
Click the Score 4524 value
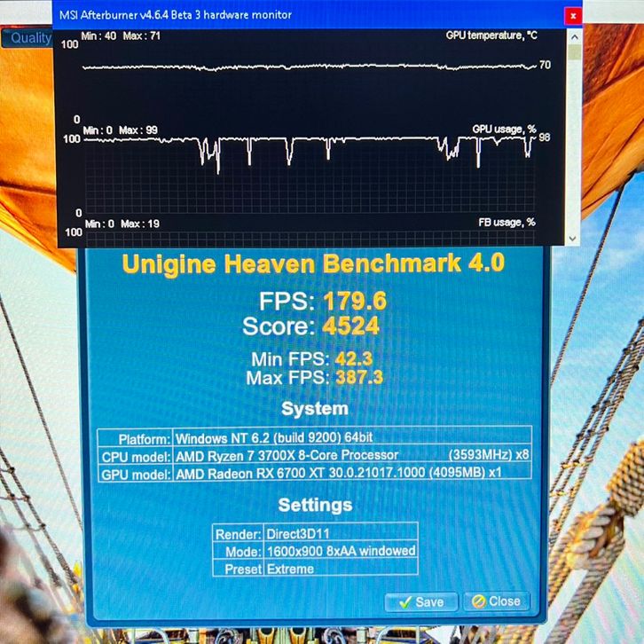pyautogui.click(x=350, y=326)
